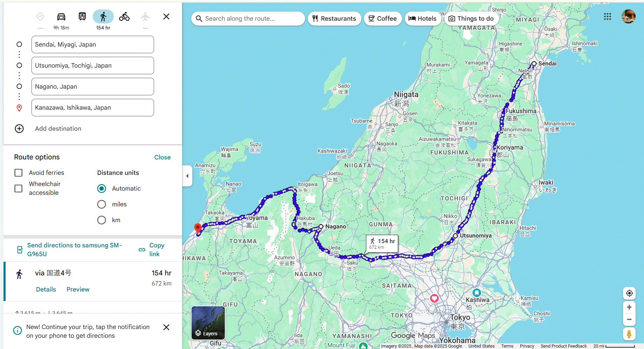
Task: Zoom in on the map
Action: coord(629,307)
